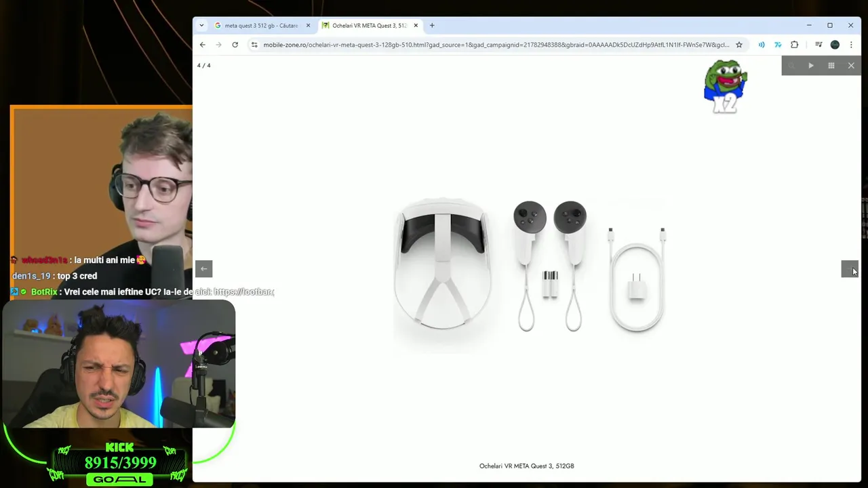The image size is (868, 488).
Task: Open the tab search dropdown arrow
Action: pyautogui.click(x=201, y=25)
